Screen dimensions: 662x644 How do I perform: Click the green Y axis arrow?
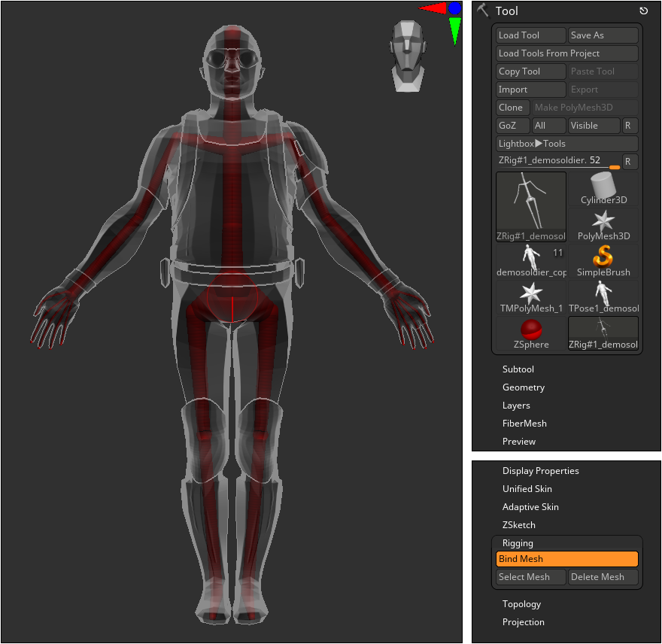tap(454, 30)
